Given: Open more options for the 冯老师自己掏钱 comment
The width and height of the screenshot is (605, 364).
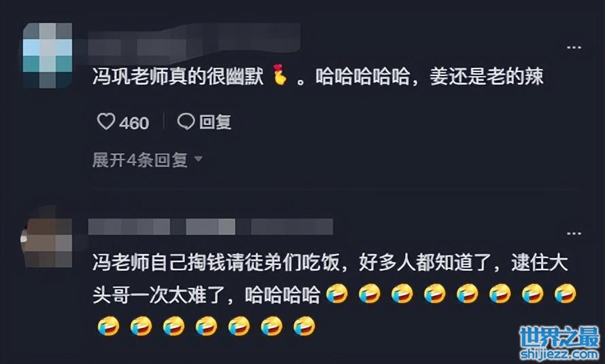Looking at the screenshot, I should [x=574, y=234].
